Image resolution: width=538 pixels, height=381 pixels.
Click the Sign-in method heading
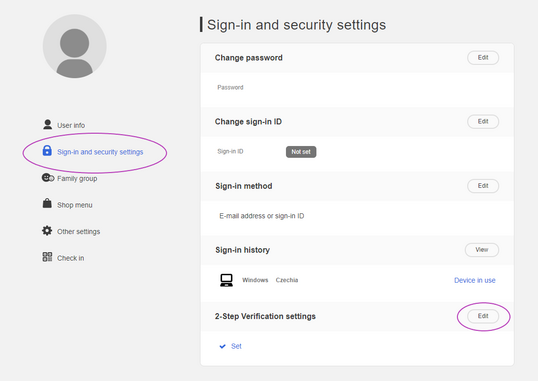[x=244, y=186]
